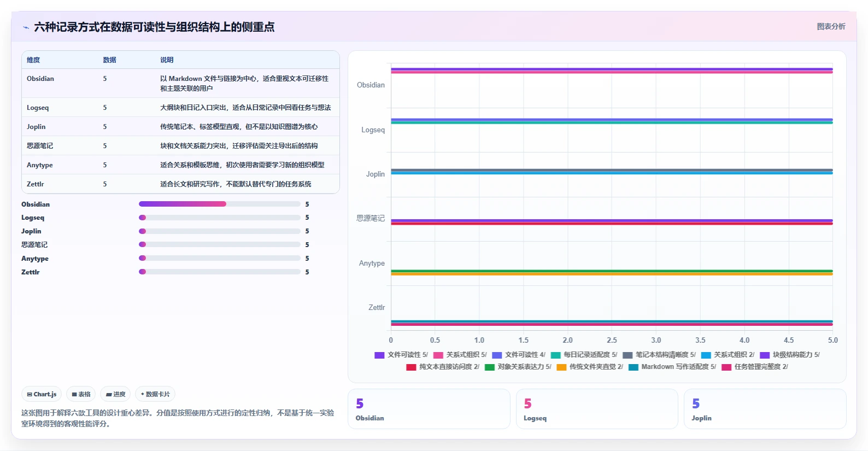Image resolution: width=868 pixels, height=451 pixels.
Task: Hide the 任务管理完整度 2/ dataset in legend
Action: click(755, 367)
